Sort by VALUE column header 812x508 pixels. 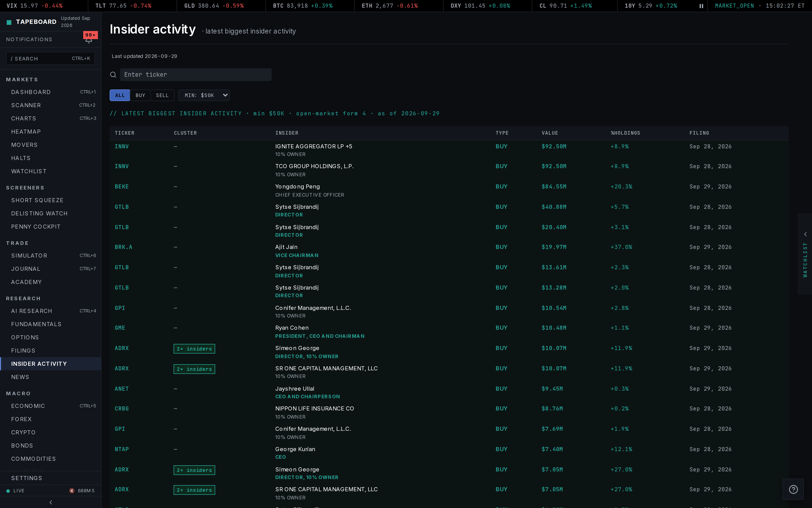pos(550,133)
